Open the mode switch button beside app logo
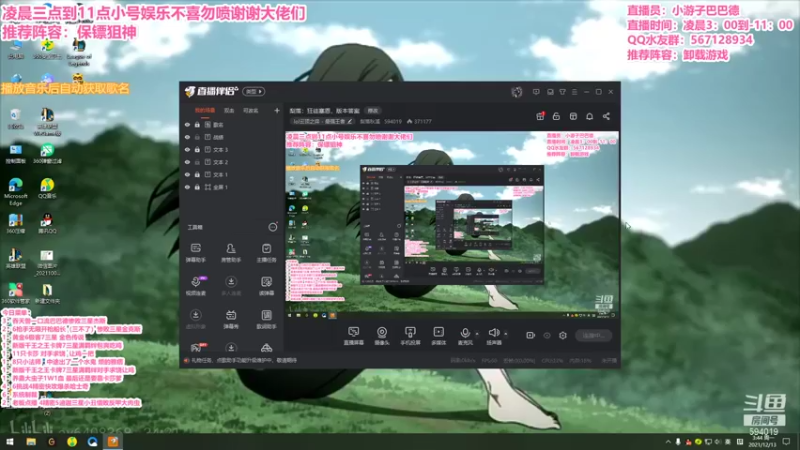 point(254,91)
